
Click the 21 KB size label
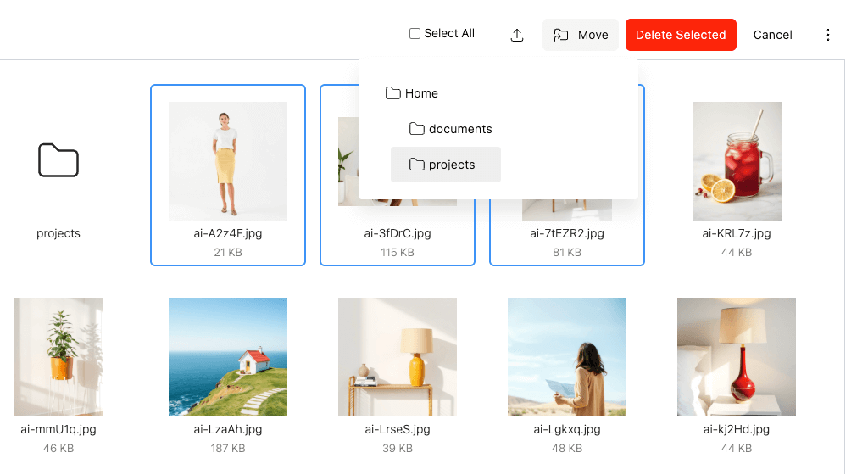pyautogui.click(x=228, y=253)
